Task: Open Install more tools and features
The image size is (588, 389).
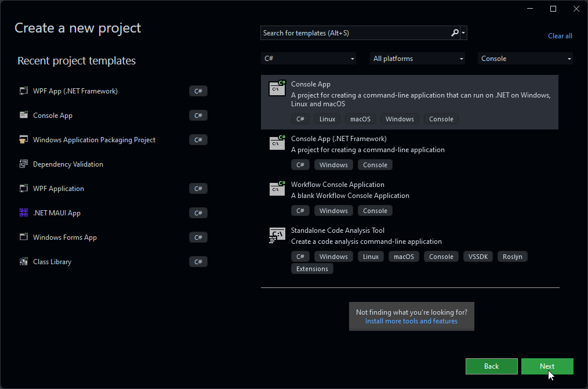Action: pos(411,320)
